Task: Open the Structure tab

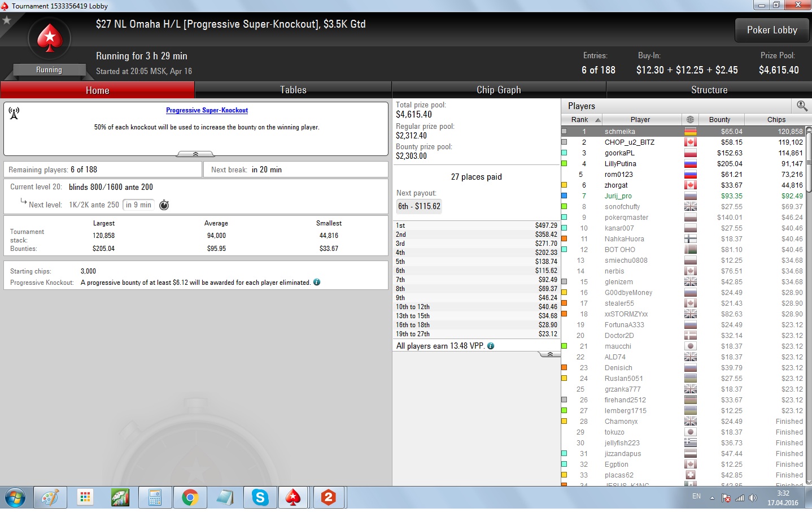Action: [709, 90]
